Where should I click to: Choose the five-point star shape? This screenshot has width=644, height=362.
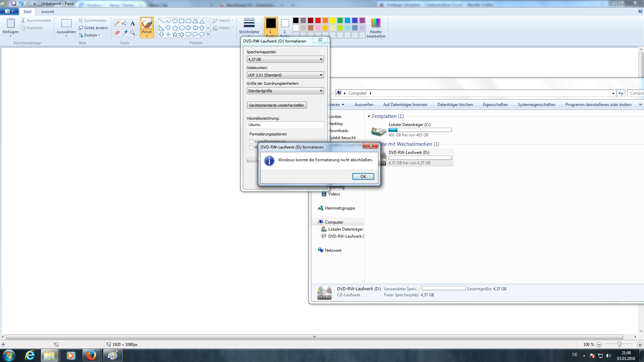[175, 35]
